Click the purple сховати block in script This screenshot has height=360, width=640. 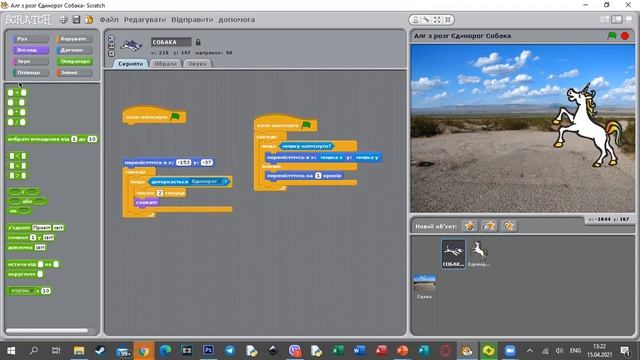click(146, 202)
